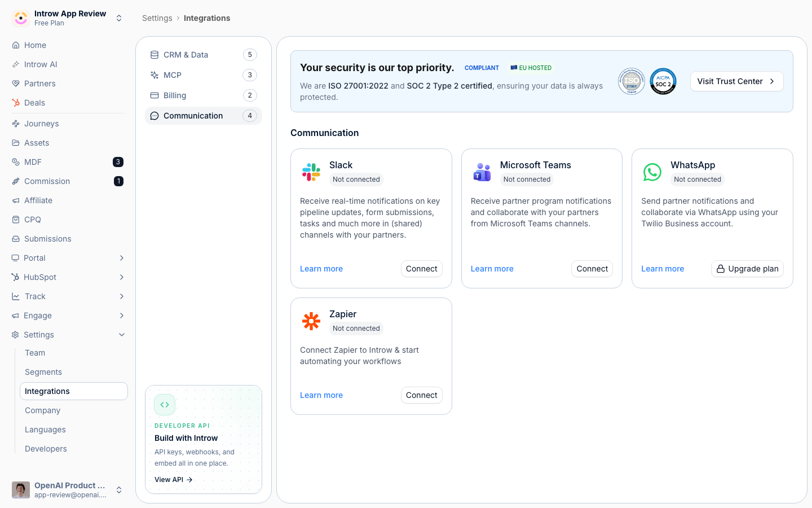This screenshot has width=812, height=508.
Task: Click the Commission icon in sidebar
Action: click(x=16, y=181)
